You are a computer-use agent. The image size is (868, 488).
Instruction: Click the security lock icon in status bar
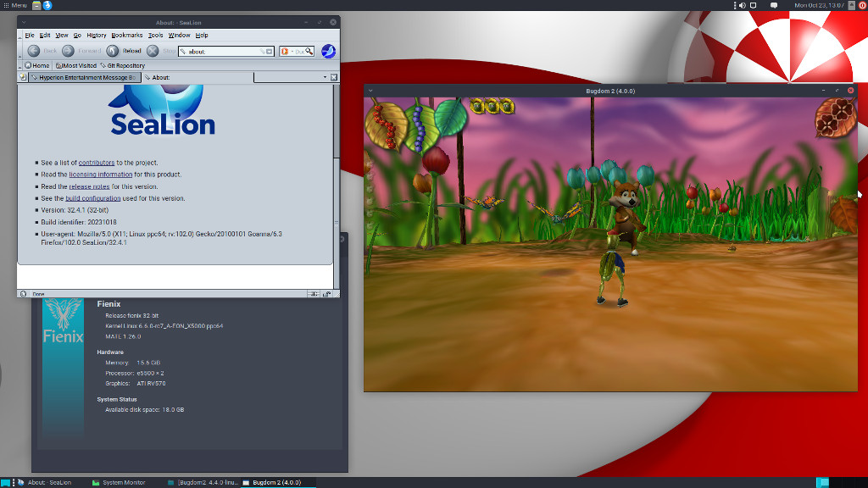(x=327, y=294)
